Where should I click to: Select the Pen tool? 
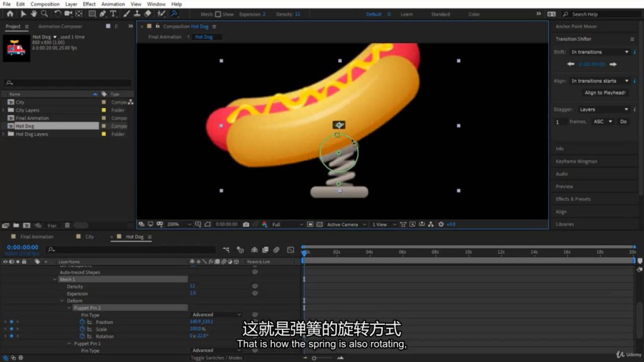(103, 13)
